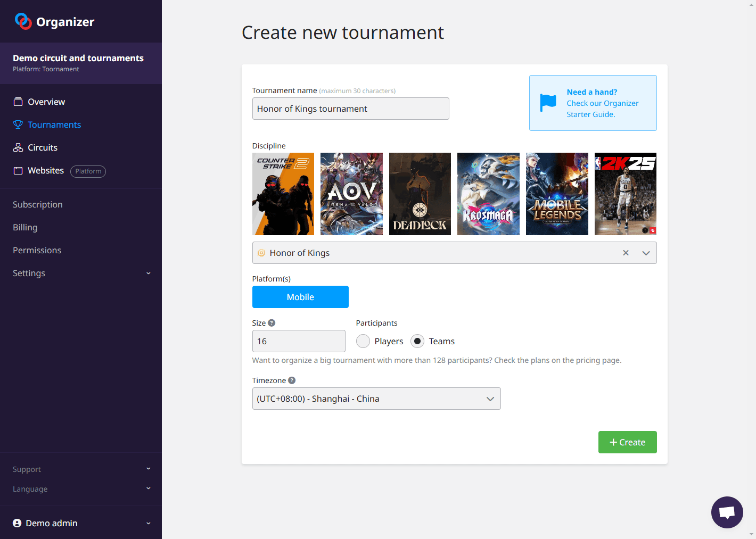Go to Tournaments in sidebar

(x=54, y=125)
